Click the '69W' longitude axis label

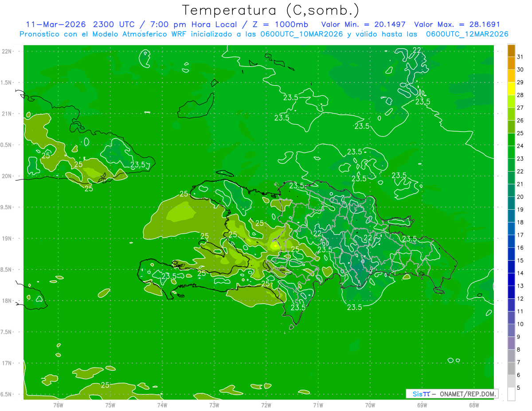[422, 405]
